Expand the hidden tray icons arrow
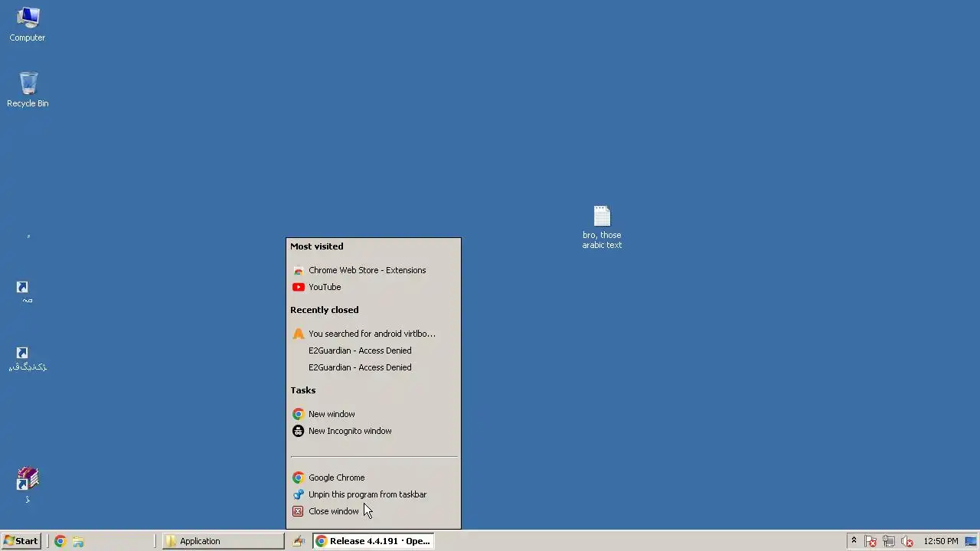 (x=854, y=541)
